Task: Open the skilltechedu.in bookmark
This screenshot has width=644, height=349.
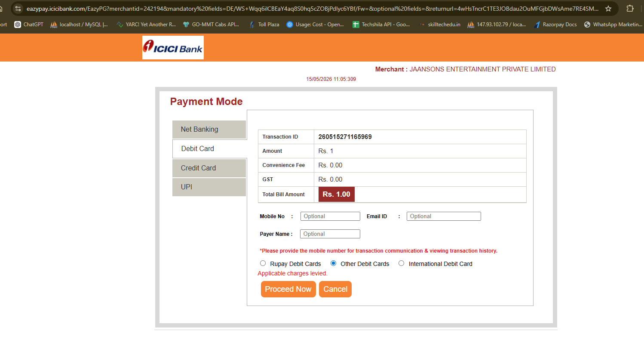Action: [439, 25]
